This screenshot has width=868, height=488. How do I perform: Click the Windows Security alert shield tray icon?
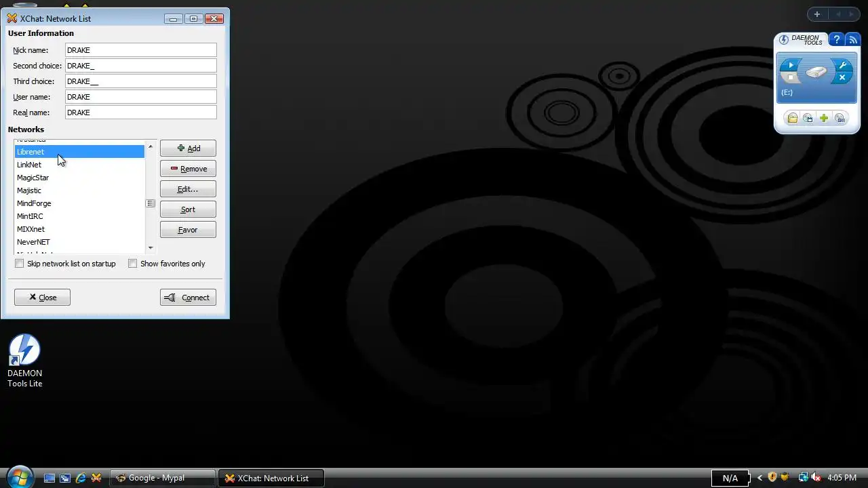coord(772,477)
